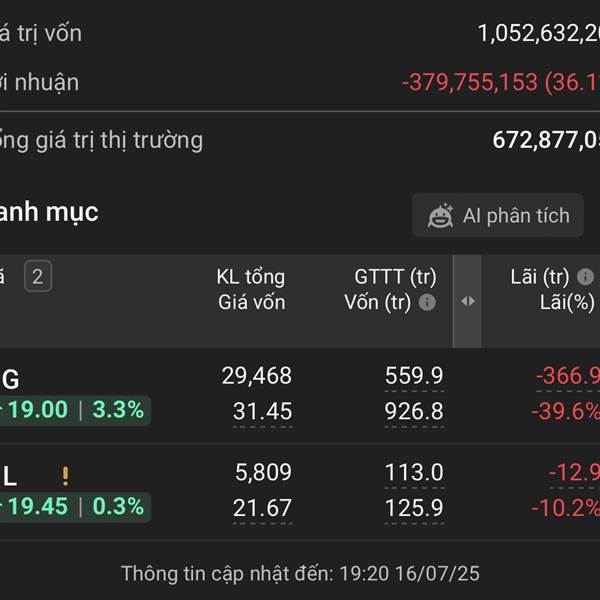The image size is (600, 600).
Task: Sort by GTTT (tr) column header
Action: point(395,277)
